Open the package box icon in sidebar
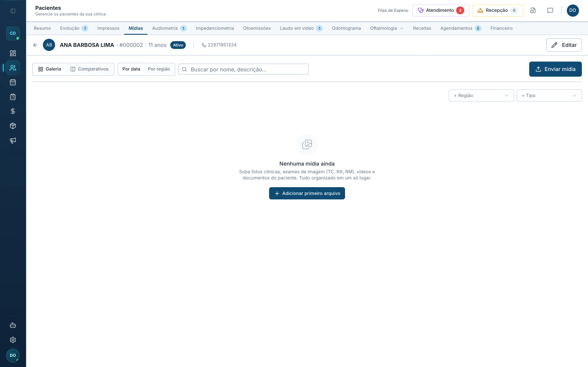 click(x=13, y=126)
